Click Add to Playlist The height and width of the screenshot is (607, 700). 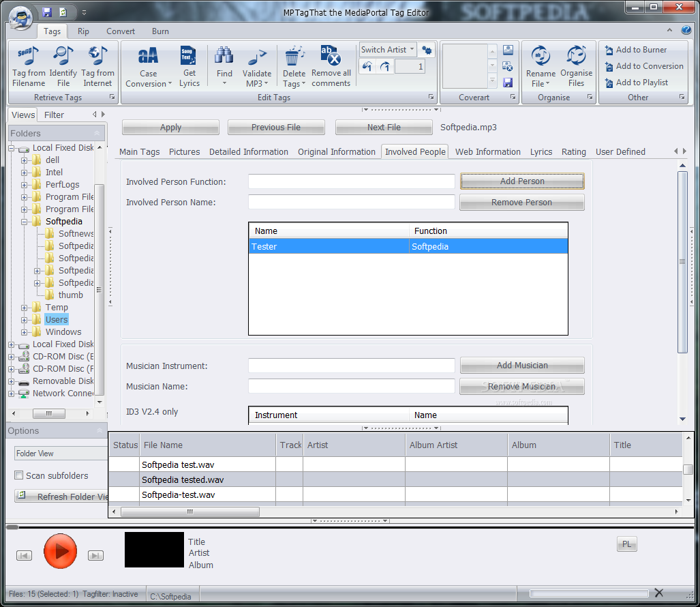(636, 83)
